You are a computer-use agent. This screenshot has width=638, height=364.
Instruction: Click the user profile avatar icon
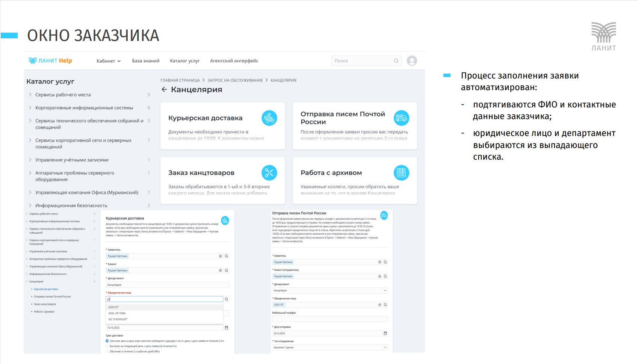pos(412,61)
